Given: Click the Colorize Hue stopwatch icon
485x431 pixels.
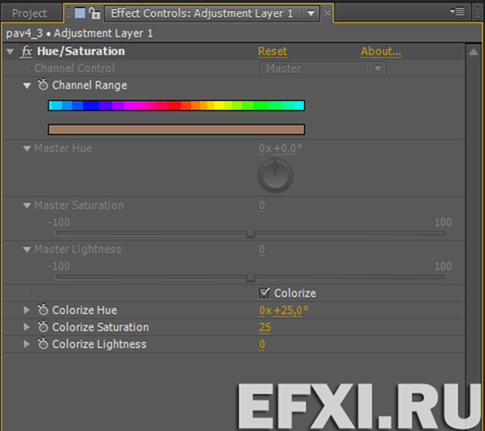Looking at the screenshot, I should (43, 310).
